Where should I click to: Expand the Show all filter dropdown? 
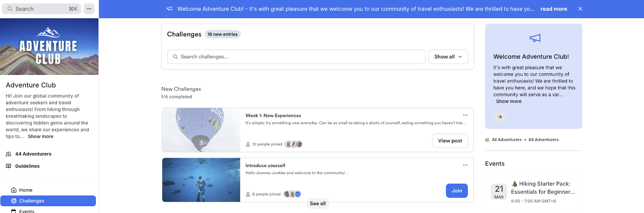[x=448, y=57]
